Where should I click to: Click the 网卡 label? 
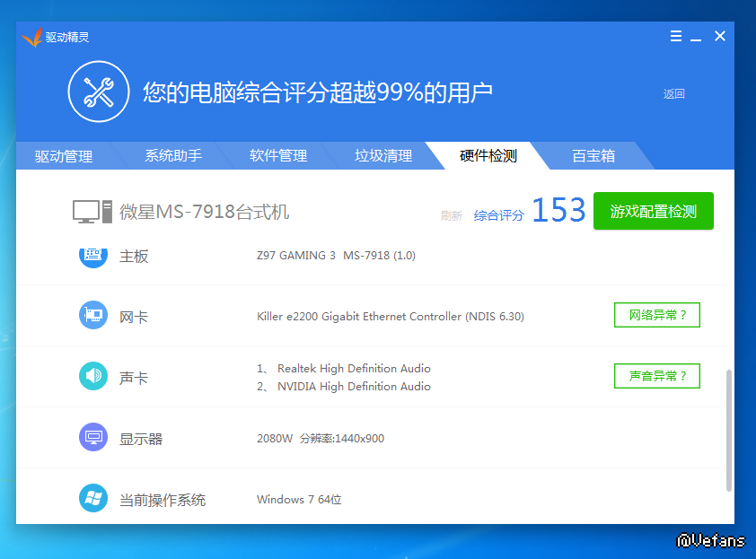point(134,317)
